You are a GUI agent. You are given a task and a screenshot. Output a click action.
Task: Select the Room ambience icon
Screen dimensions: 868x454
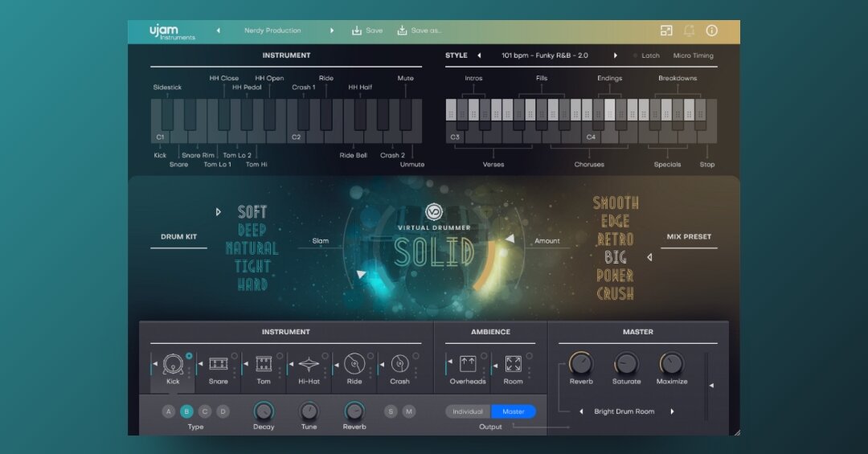pos(513,364)
